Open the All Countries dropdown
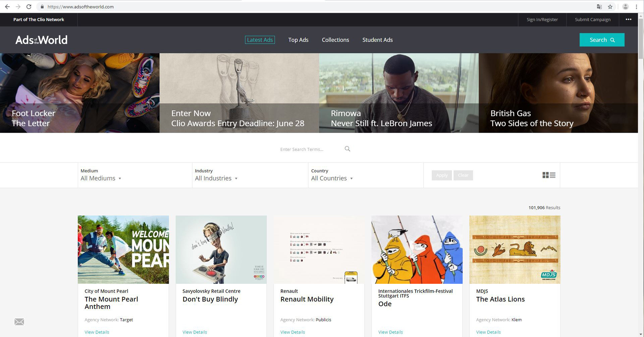The width and height of the screenshot is (644, 337). click(332, 178)
